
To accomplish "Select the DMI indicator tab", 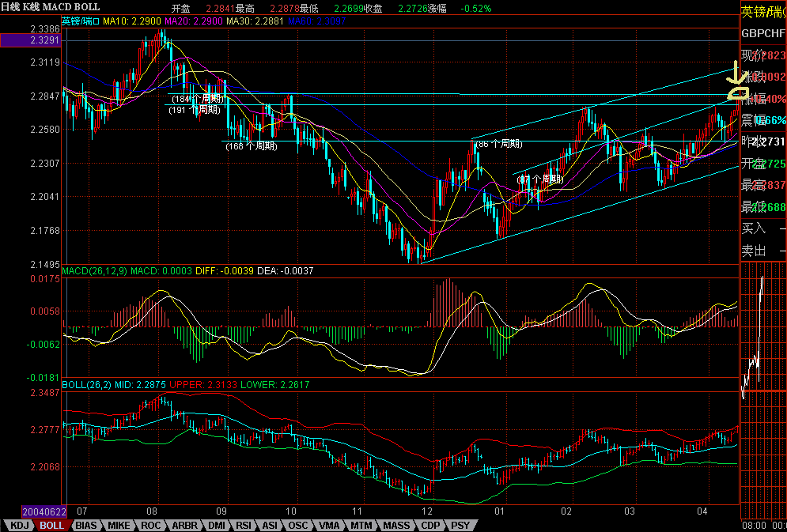I will click(216, 525).
